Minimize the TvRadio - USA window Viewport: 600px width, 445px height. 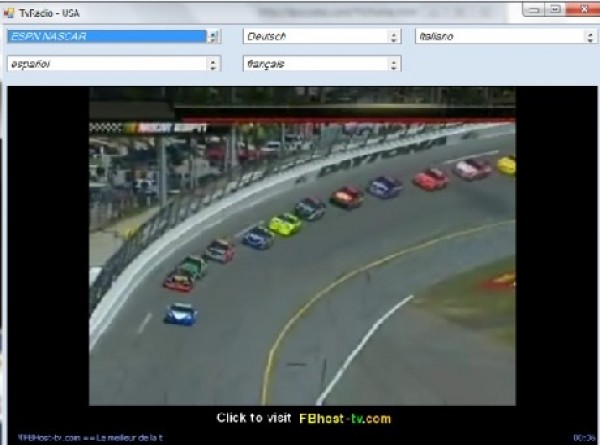[x=534, y=10]
